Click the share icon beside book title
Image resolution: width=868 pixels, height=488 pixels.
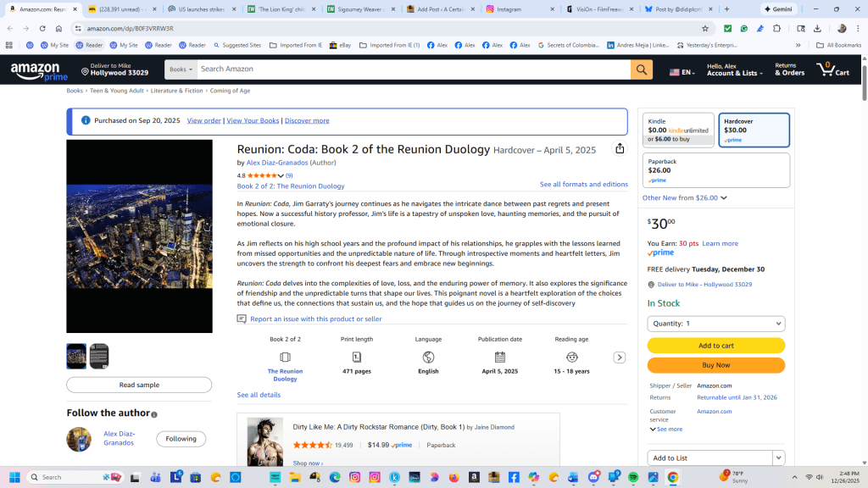point(620,149)
